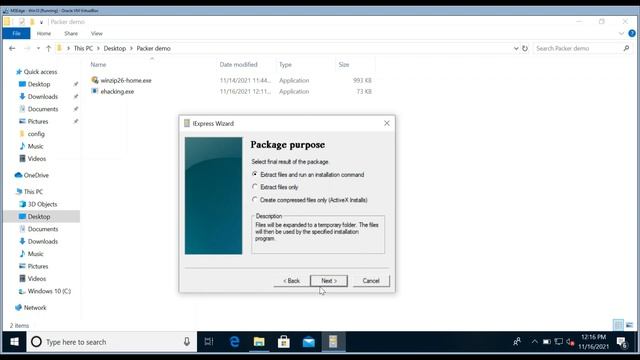Select the winzip26-home.exe file

[126, 80]
